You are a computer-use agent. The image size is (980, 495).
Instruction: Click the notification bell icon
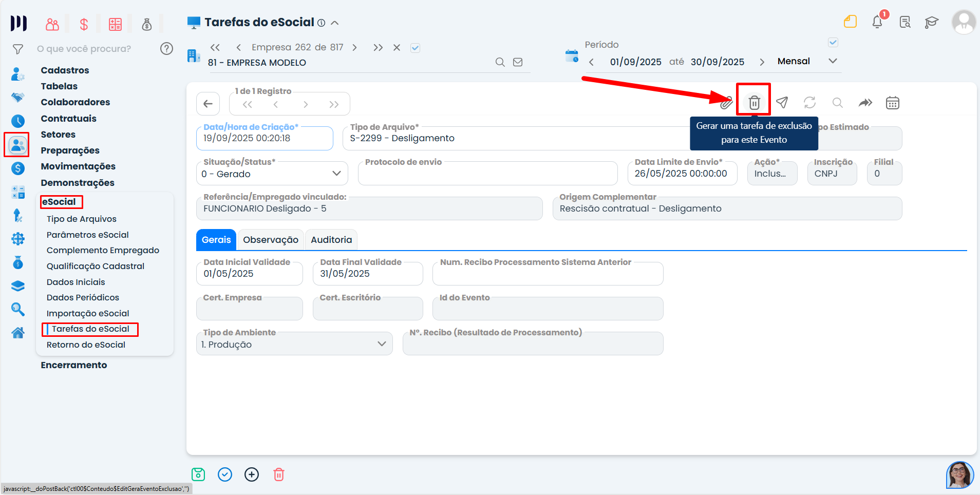coord(877,22)
